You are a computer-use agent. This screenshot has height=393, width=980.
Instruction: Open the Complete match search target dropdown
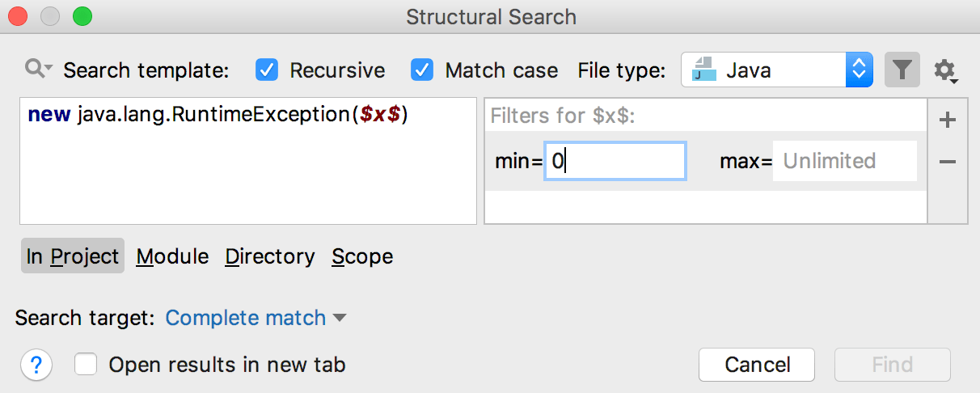click(256, 318)
